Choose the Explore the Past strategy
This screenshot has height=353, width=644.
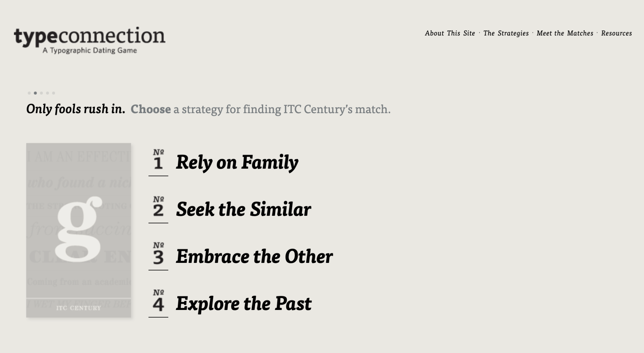[244, 304]
